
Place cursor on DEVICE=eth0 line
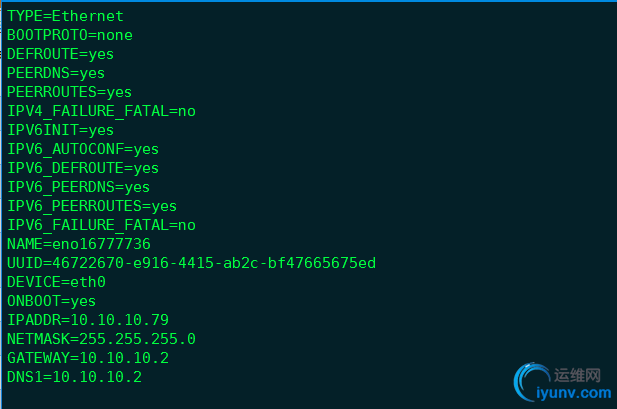(x=56, y=282)
